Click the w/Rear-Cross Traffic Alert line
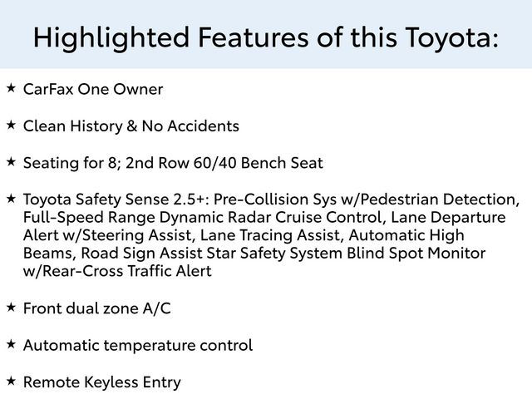 pyautogui.click(x=117, y=271)
